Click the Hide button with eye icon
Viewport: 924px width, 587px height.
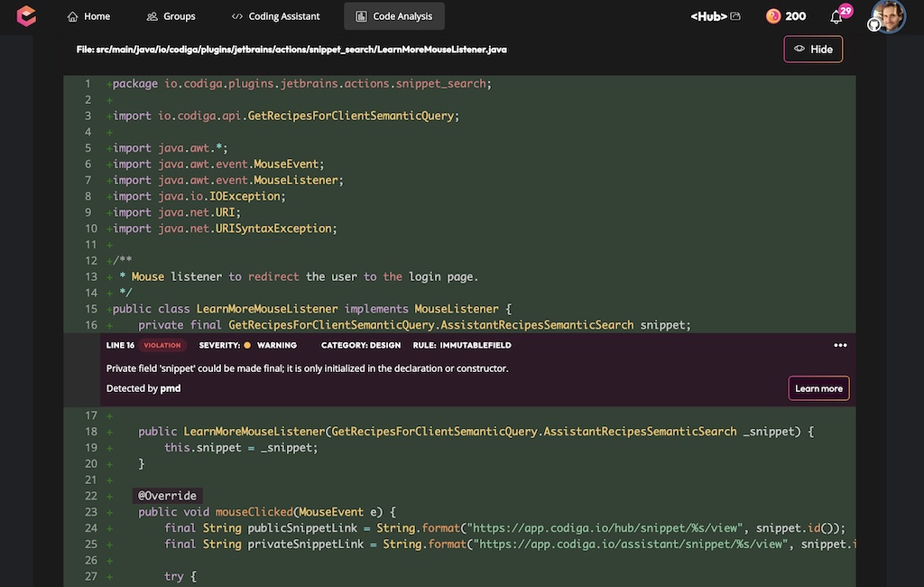pos(813,49)
